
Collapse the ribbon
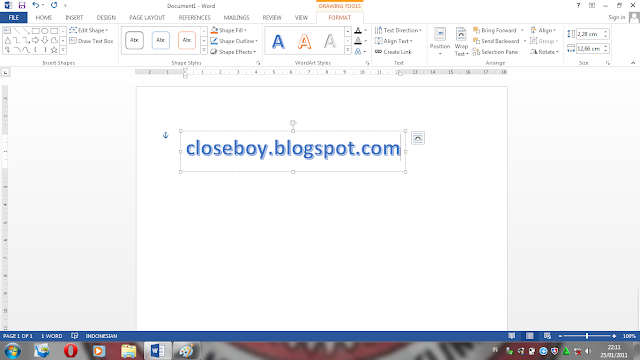(x=633, y=63)
